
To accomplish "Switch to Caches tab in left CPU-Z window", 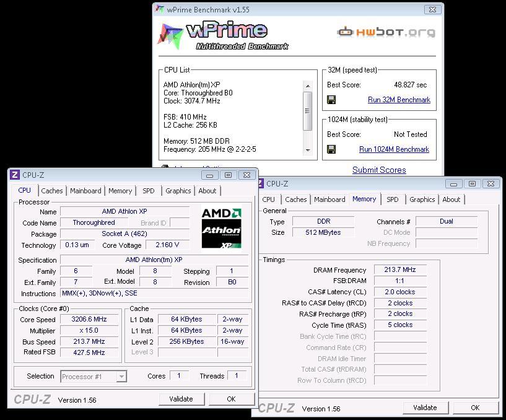I will click(x=52, y=191).
